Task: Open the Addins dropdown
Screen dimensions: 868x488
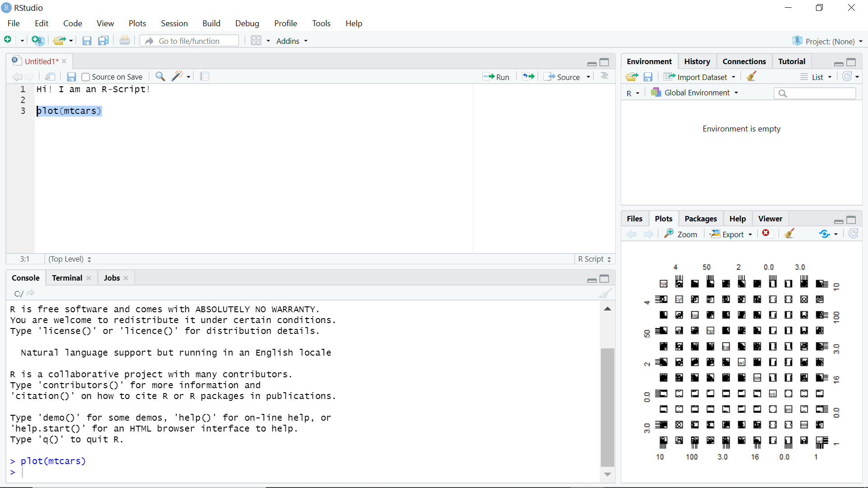Action: tap(292, 41)
